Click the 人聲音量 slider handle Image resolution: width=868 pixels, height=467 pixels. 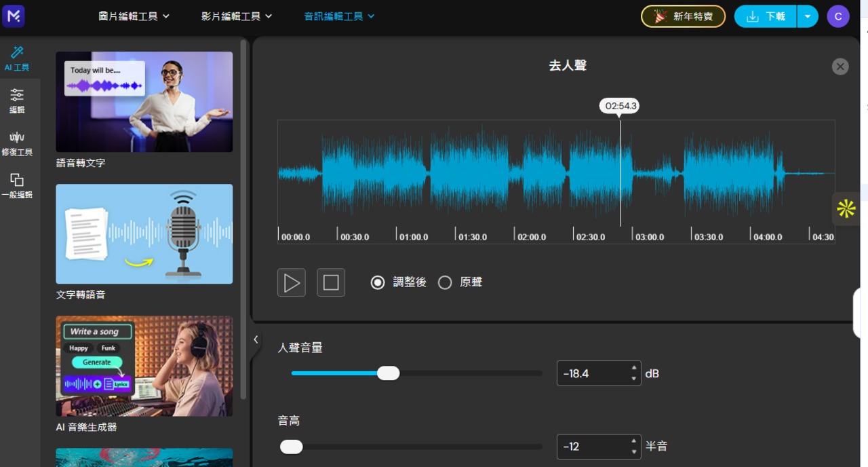[x=388, y=373]
